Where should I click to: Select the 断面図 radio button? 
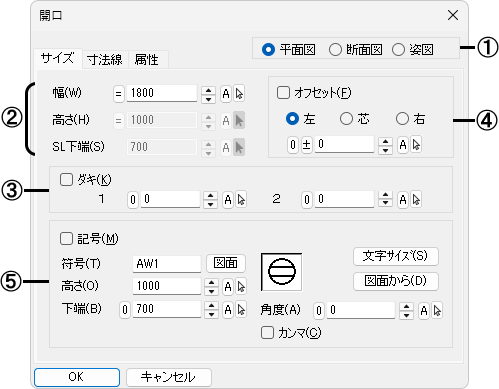tap(335, 50)
